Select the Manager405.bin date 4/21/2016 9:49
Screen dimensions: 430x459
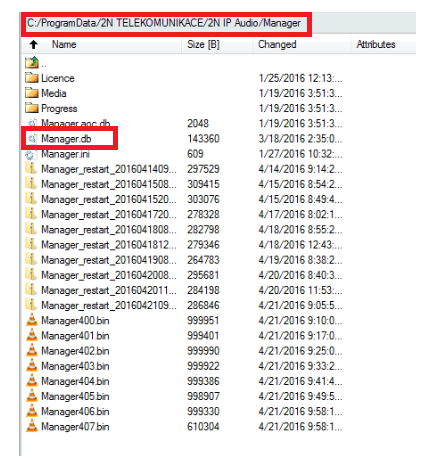[x=300, y=396]
